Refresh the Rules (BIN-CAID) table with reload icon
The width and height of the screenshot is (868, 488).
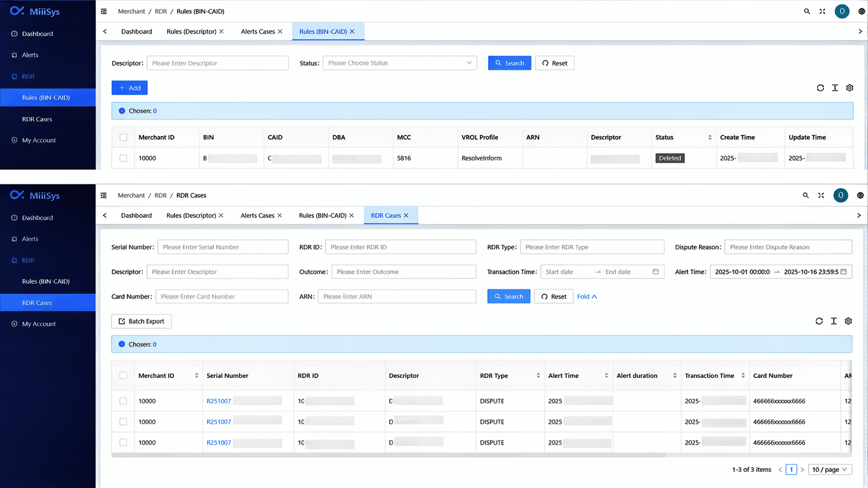(x=820, y=88)
